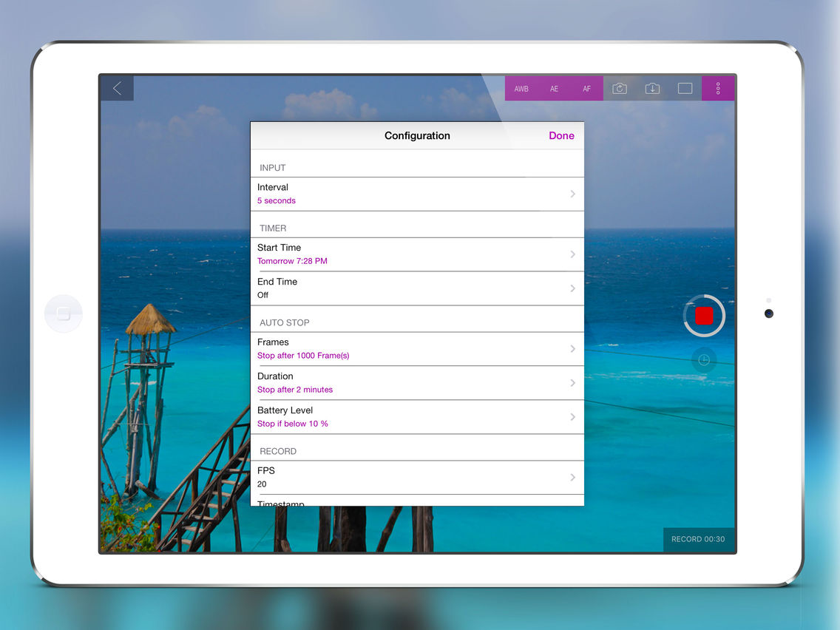Toggle AF auto focus
Screen dimensions: 840x630
[586, 89]
